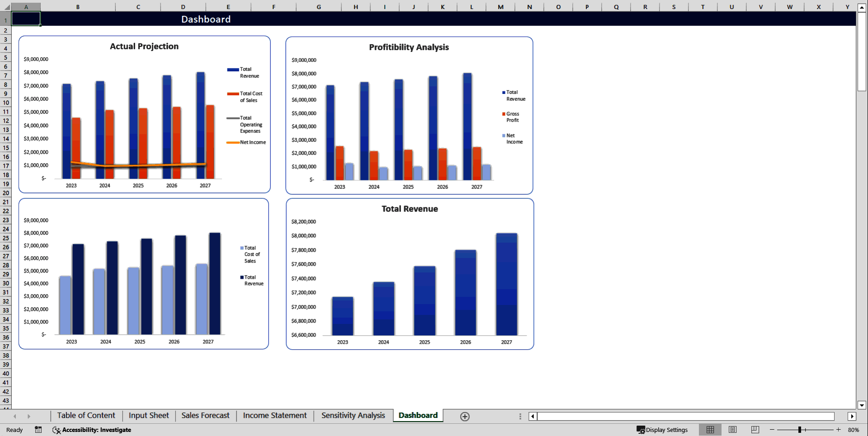The width and height of the screenshot is (868, 436).
Task: Open Page Break Preview from the status bar
Action: (755, 430)
